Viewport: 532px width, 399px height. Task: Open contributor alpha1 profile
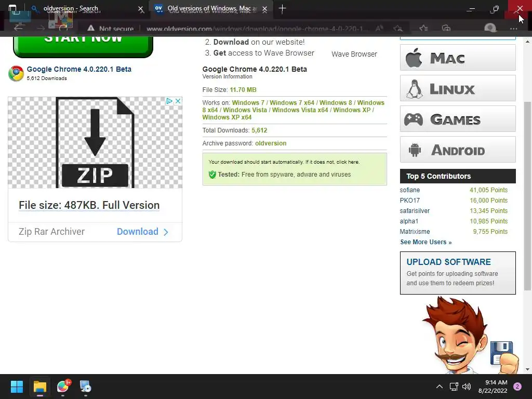tap(409, 221)
